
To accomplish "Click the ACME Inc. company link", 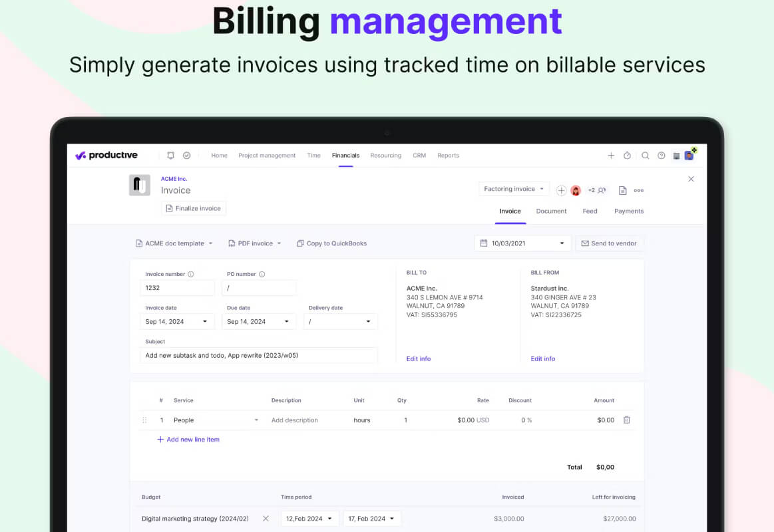I will [174, 179].
